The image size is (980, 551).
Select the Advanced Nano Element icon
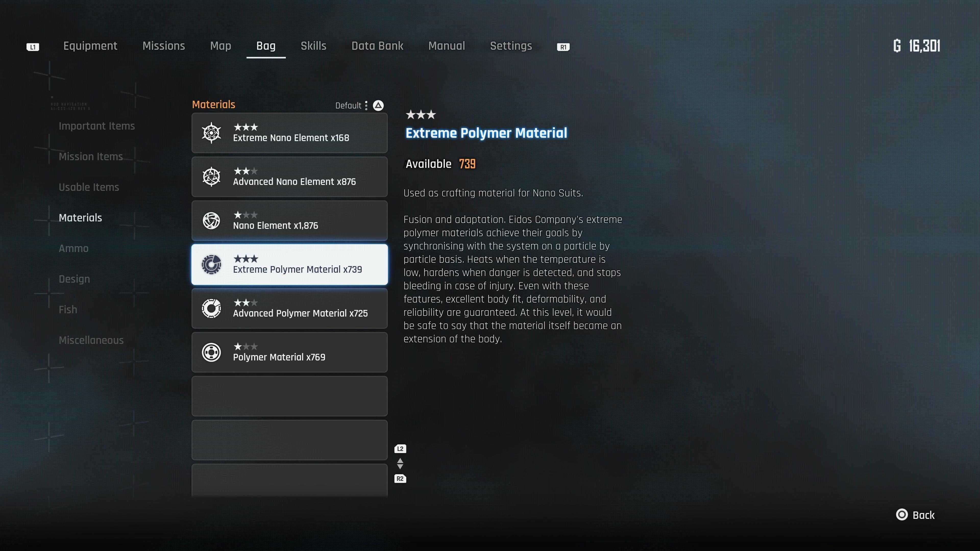click(x=211, y=177)
